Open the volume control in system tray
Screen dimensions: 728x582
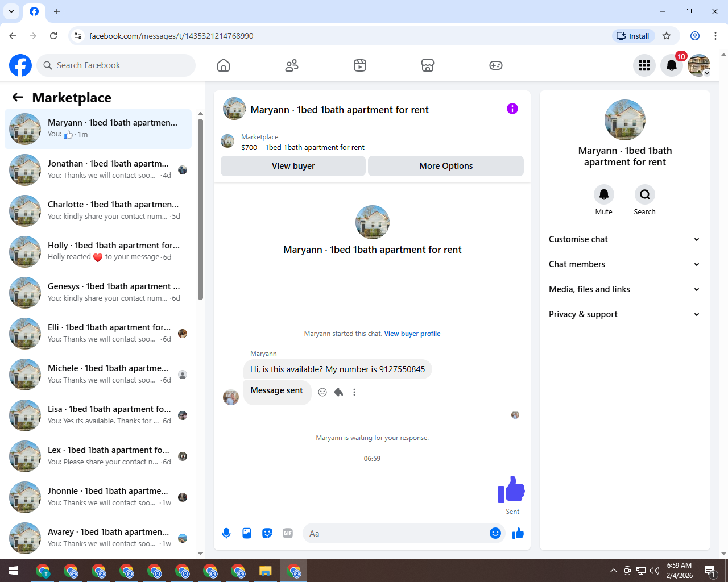[655, 571]
